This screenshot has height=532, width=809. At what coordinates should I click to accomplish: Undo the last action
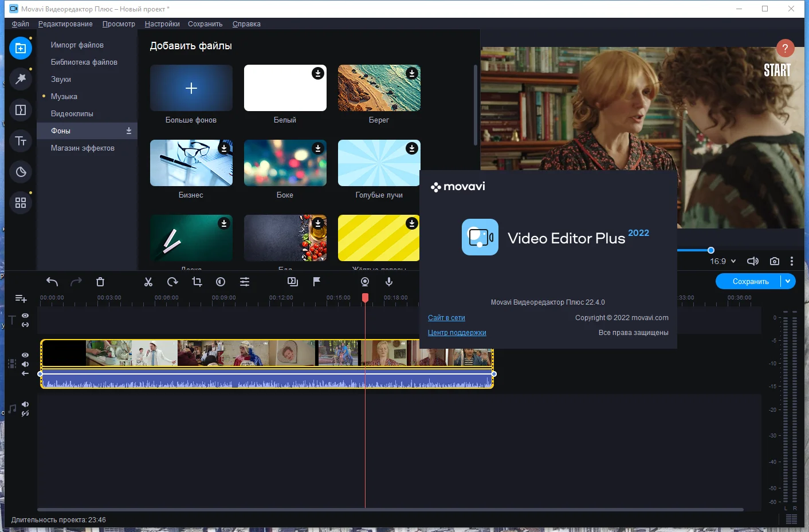[52, 282]
